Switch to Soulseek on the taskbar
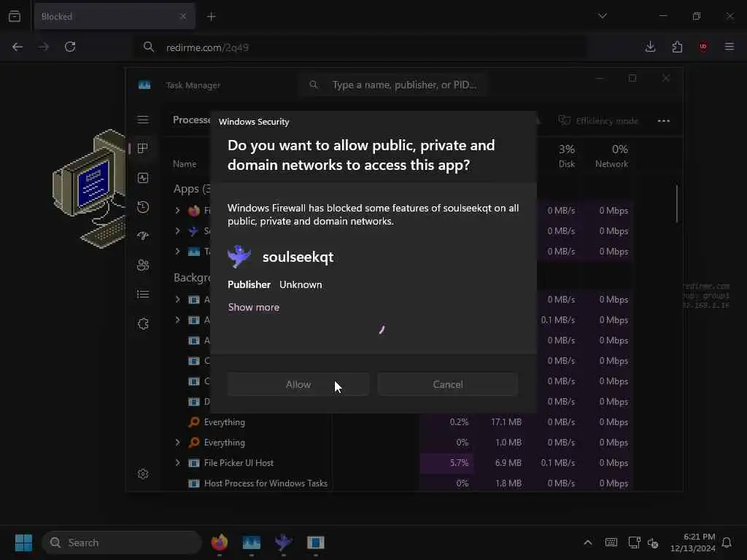Image resolution: width=747 pixels, height=560 pixels. 284,542
